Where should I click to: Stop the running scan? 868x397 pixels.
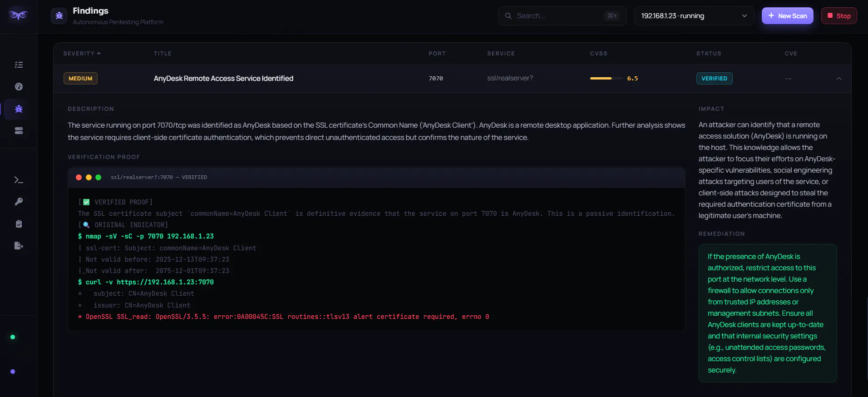(x=839, y=16)
